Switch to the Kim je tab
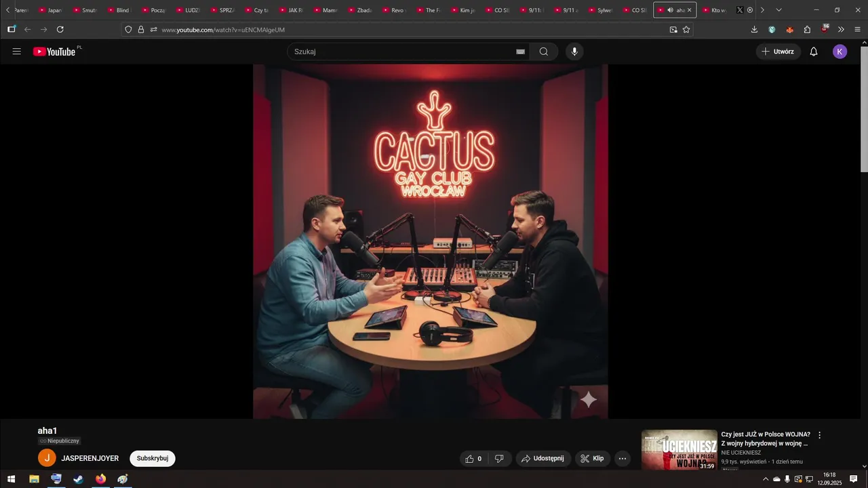Viewport: 868px width, 488px height. 465,10
